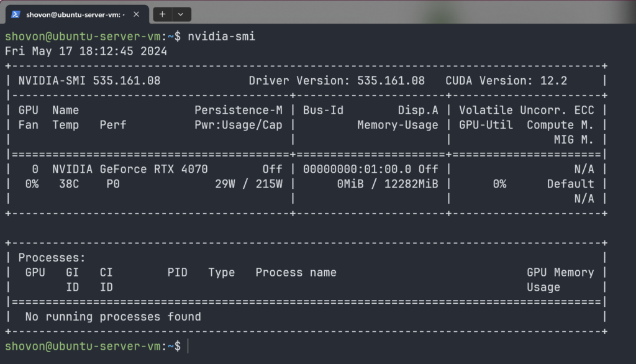Click the Pwr:Usage/Cap header
The height and width of the screenshot is (364, 636).
tap(238, 125)
